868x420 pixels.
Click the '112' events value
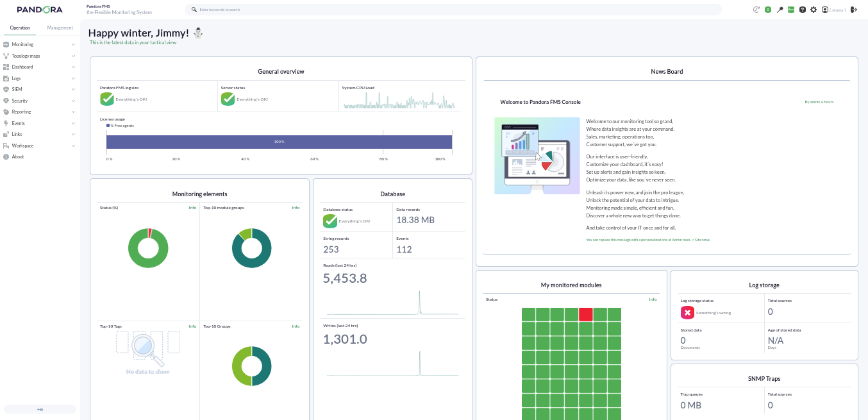pos(404,249)
